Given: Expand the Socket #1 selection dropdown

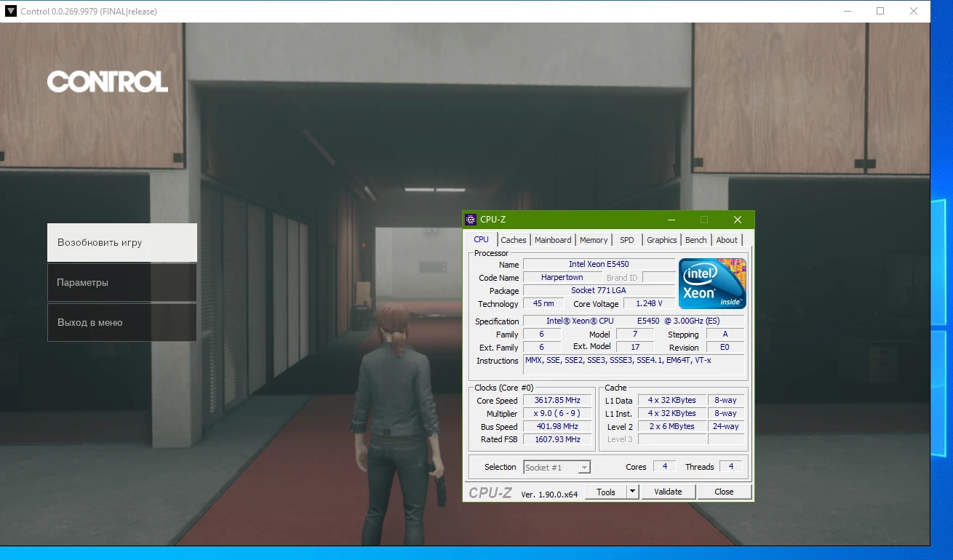Looking at the screenshot, I should (584, 468).
